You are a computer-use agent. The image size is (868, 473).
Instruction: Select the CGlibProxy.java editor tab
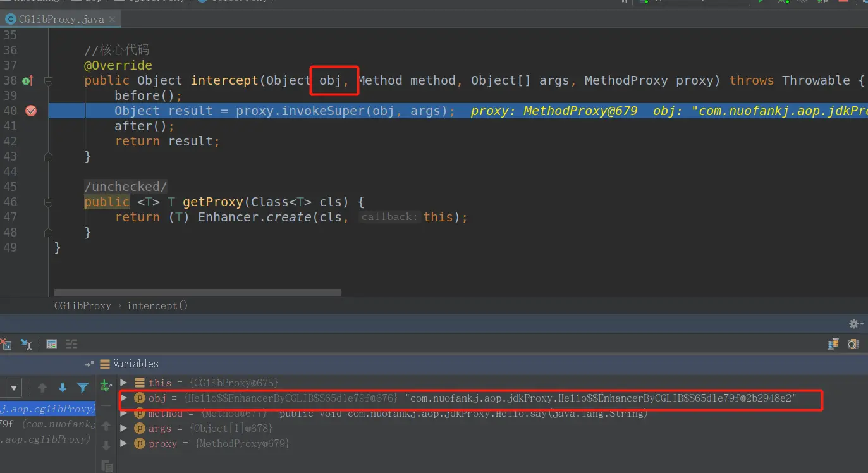[61, 19]
